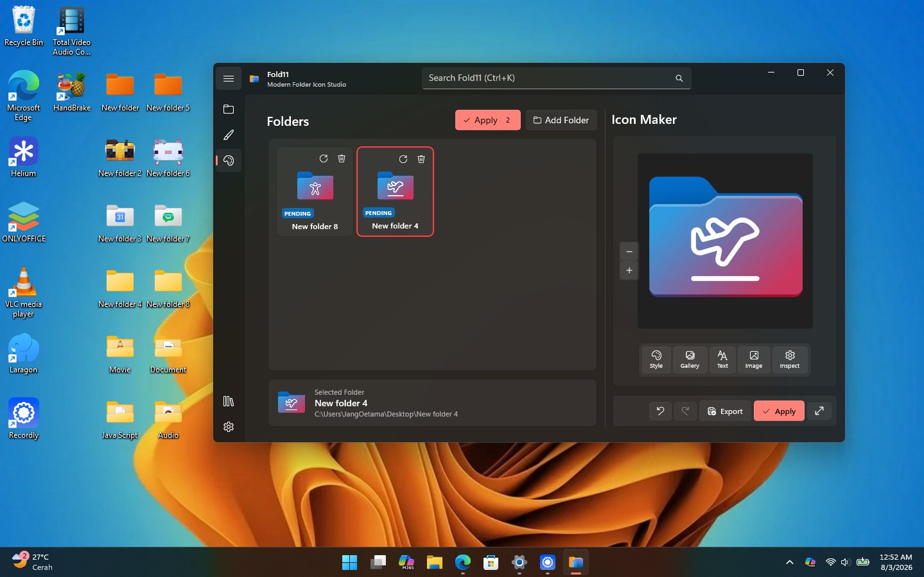Reset the icon on New folder 8 card

click(324, 159)
